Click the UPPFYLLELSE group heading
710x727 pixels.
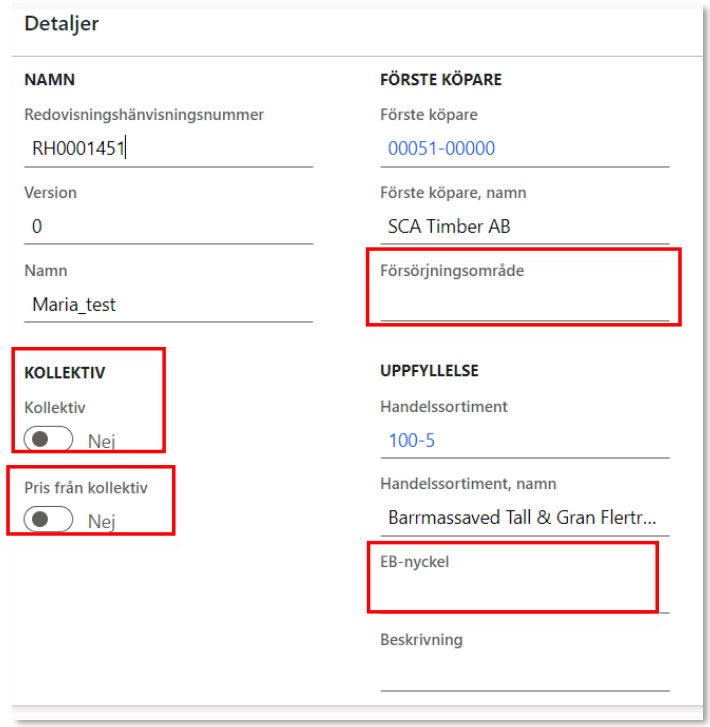pyautogui.click(x=429, y=370)
